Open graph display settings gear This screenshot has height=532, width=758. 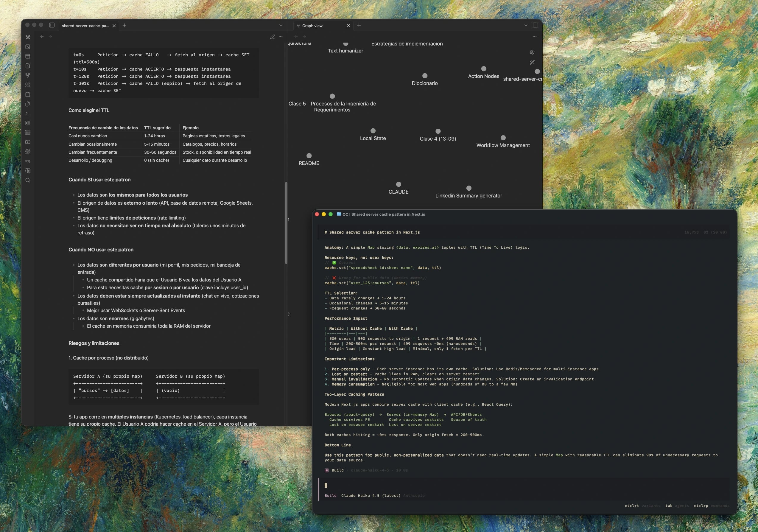[532, 52]
